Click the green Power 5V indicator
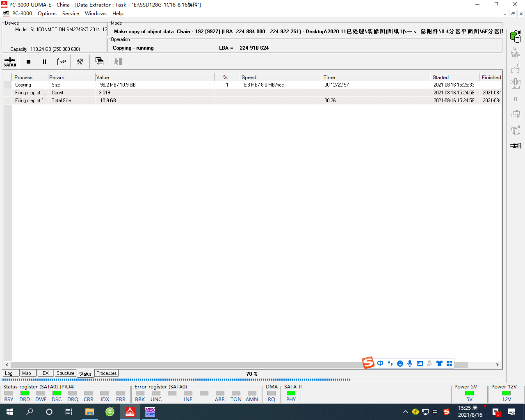This screenshot has height=420, width=525. 469,393
